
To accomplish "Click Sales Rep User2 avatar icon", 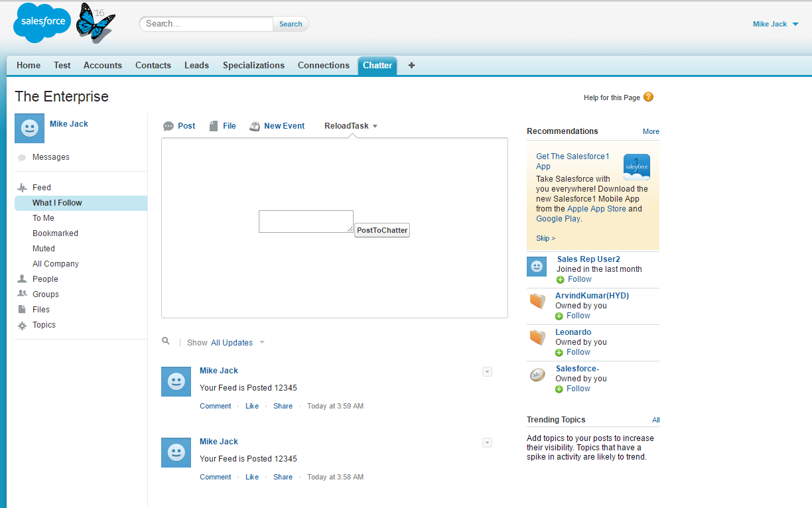I will [x=537, y=267].
